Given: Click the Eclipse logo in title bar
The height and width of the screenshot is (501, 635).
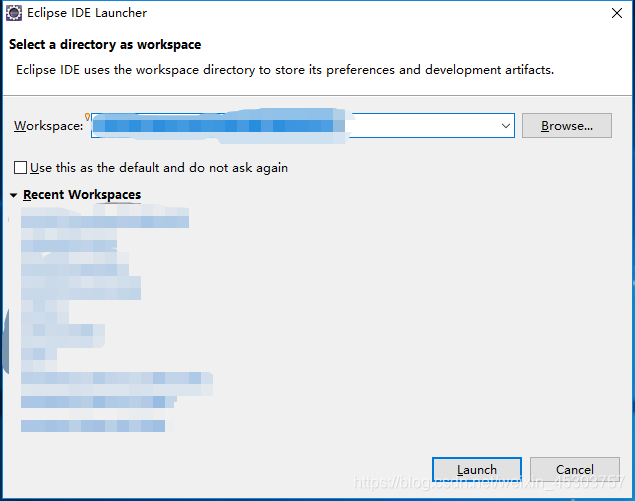Looking at the screenshot, I should 14,13.
